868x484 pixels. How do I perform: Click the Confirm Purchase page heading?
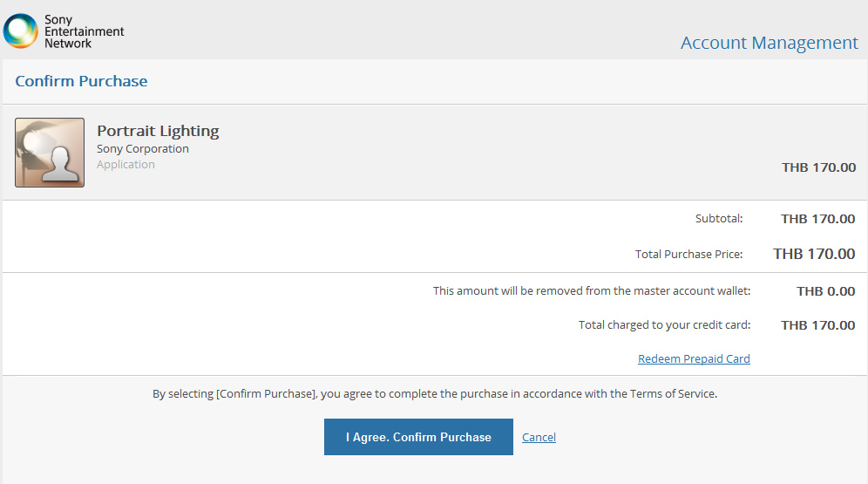pyautogui.click(x=81, y=81)
